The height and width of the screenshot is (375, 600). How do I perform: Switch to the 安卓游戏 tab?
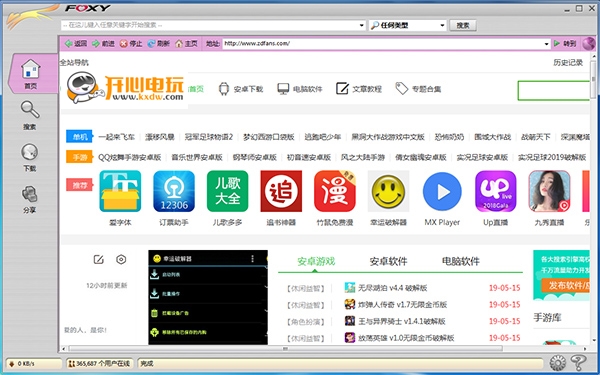click(x=316, y=261)
